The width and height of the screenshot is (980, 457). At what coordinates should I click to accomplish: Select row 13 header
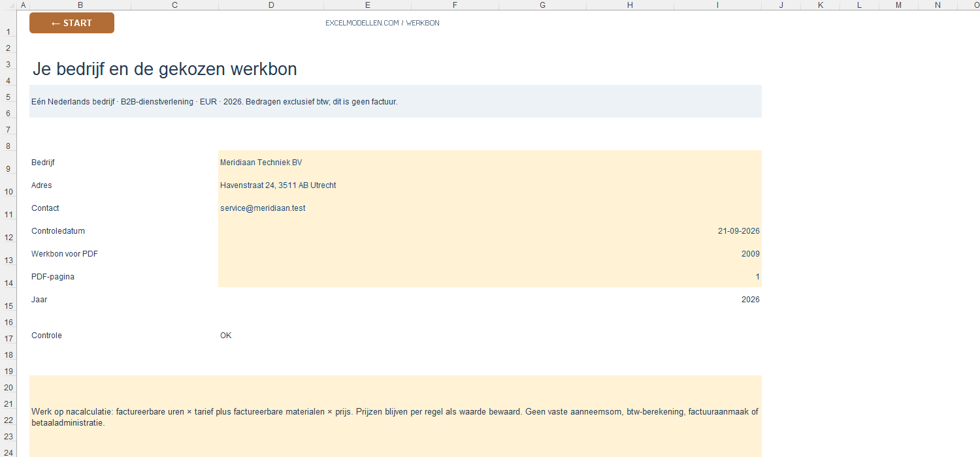pos(8,254)
